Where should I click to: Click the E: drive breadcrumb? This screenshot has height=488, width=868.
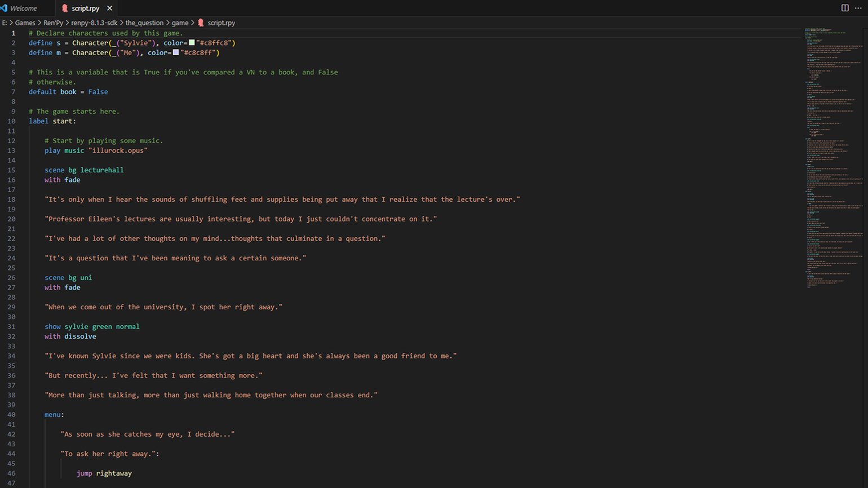5,23
